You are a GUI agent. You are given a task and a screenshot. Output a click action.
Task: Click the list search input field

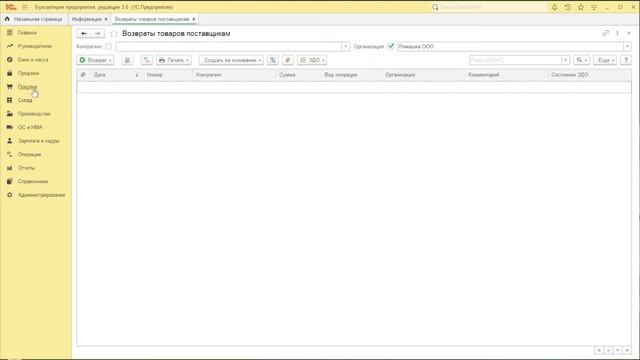click(516, 60)
